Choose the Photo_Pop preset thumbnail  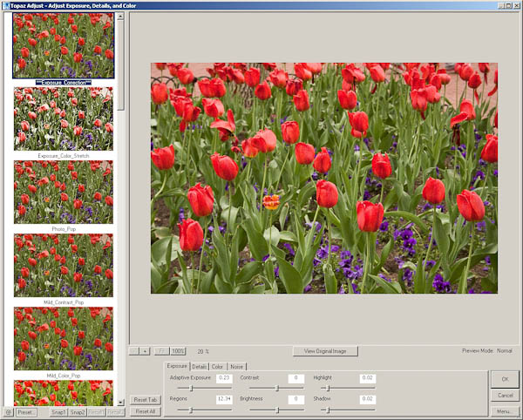63,192
